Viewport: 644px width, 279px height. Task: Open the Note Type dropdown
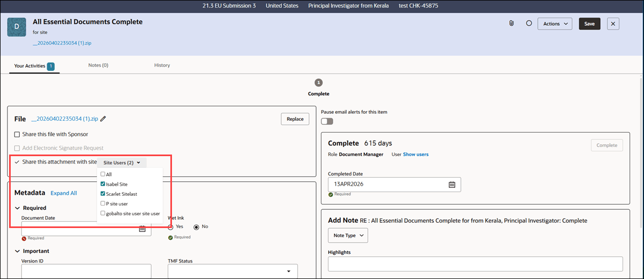(348, 236)
